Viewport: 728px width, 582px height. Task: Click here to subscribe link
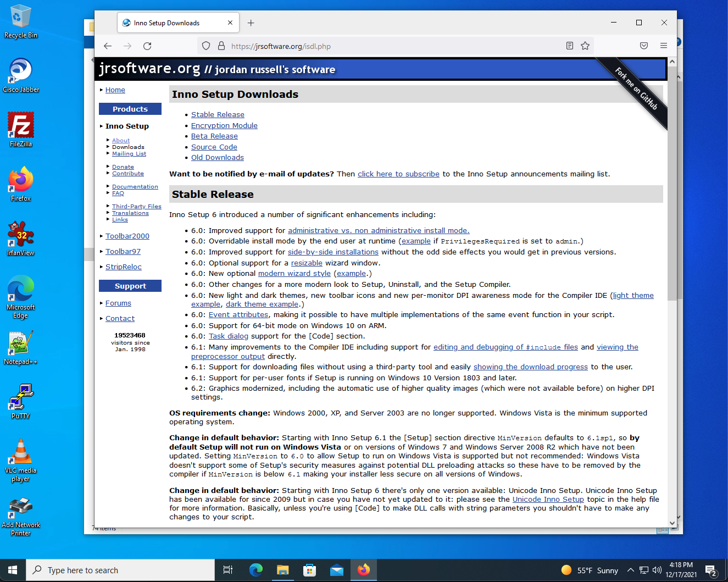(398, 174)
